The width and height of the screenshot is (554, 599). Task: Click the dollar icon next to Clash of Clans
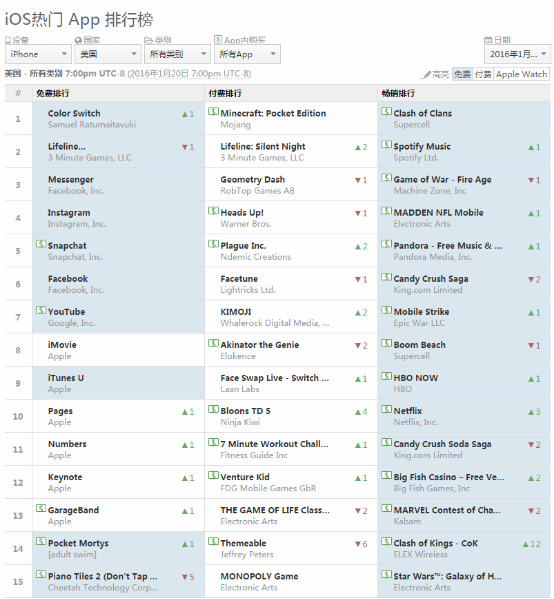(386, 112)
